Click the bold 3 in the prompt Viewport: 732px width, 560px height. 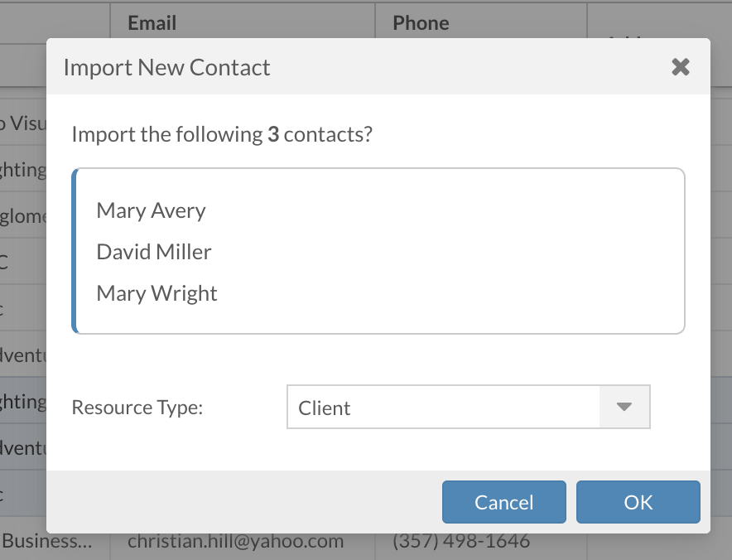pyautogui.click(x=273, y=134)
